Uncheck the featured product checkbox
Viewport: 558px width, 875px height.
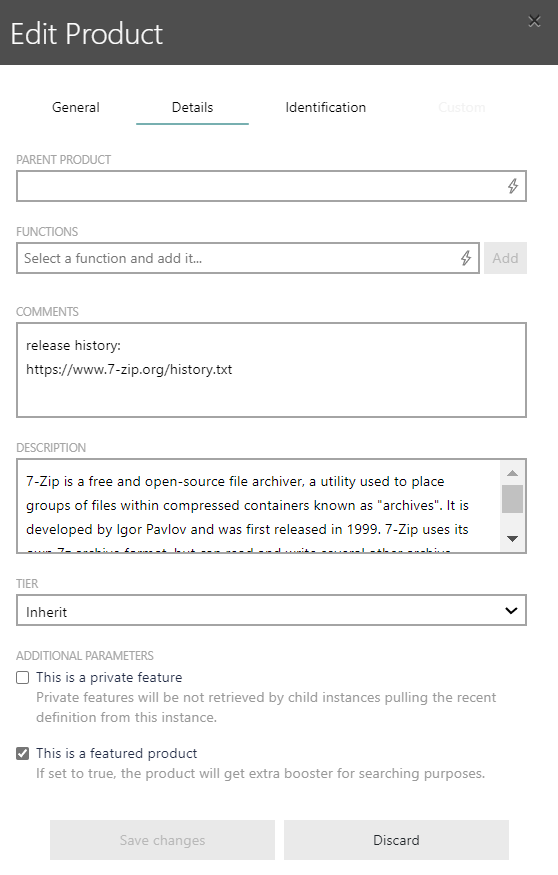(22, 753)
